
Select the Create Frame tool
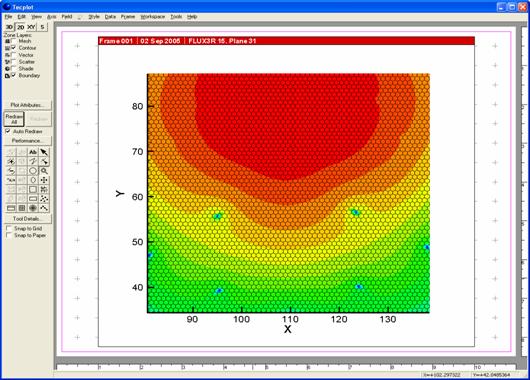tap(11, 208)
